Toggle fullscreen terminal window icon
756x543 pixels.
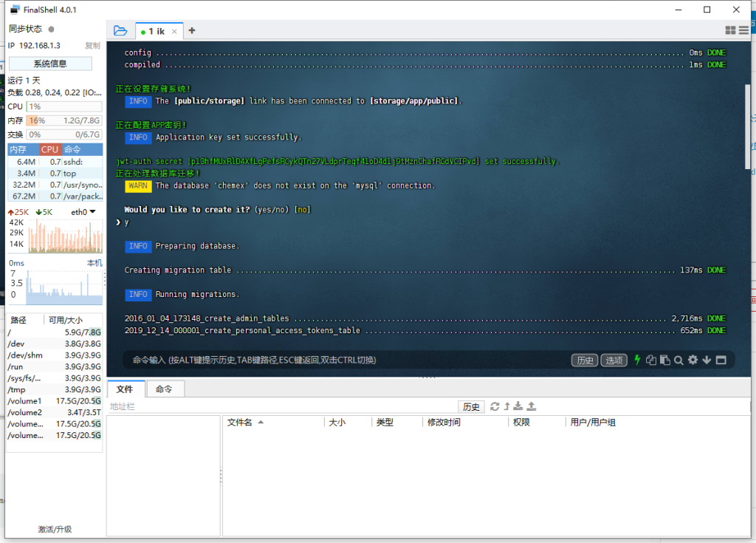[x=721, y=360]
